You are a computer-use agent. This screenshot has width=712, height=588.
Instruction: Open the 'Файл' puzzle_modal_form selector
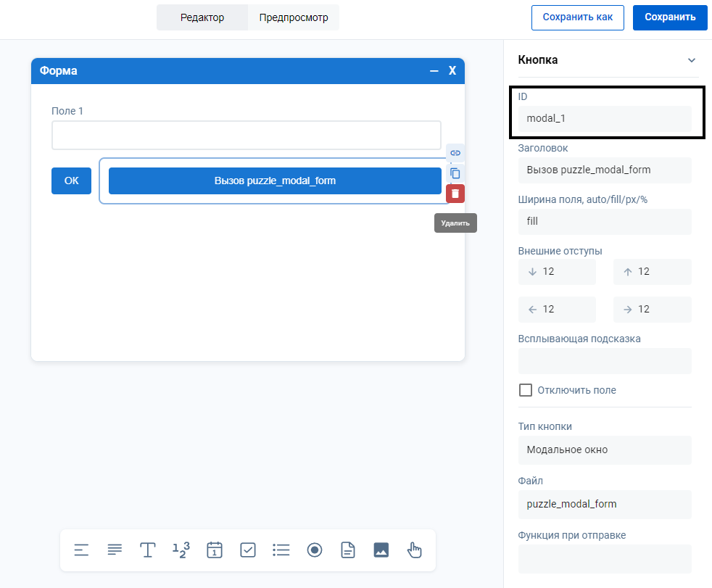[605, 504]
